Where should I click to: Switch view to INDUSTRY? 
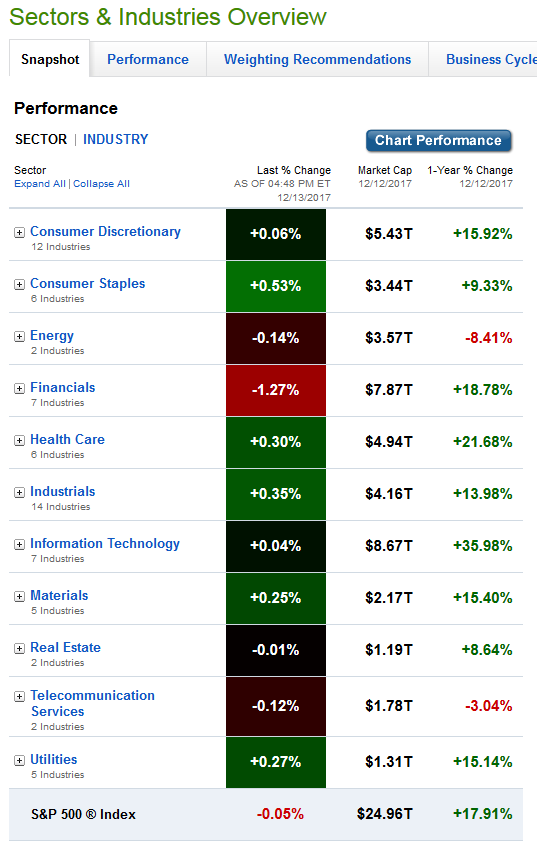115,139
